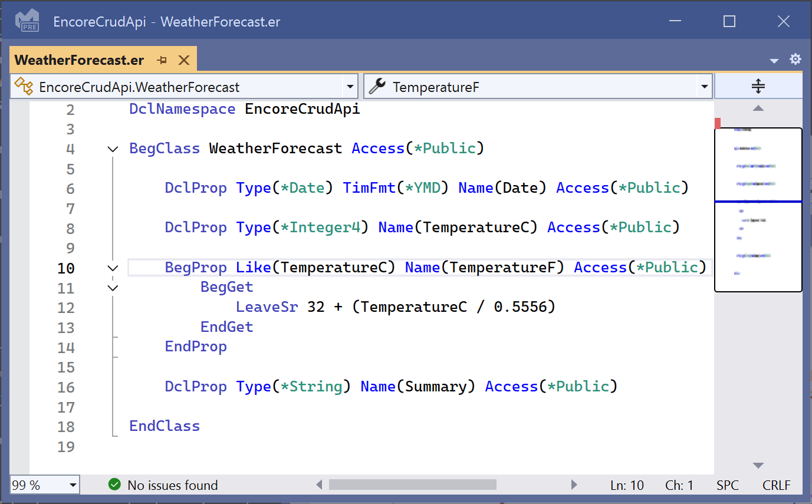Image resolution: width=812 pixels, height=504 pixels.
Task: Click the horizontal scrollbar left arrow
Action: 319,485
